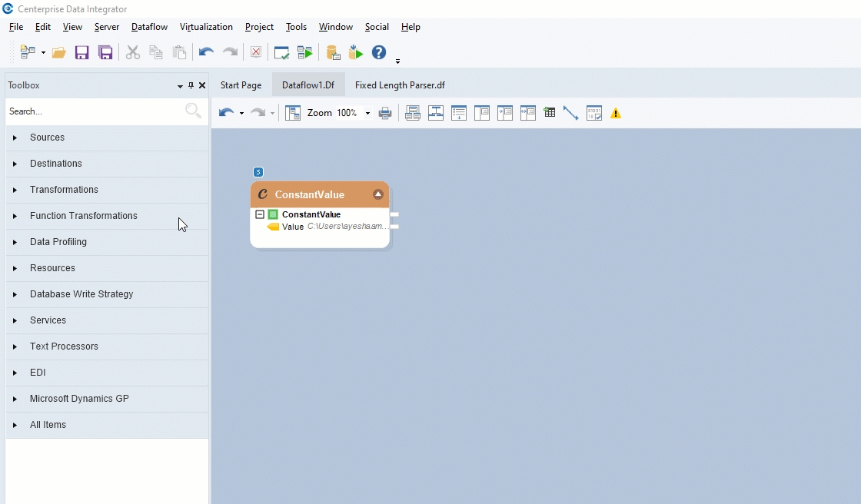Expand the Function Transformations category
The image size is (861, 504).
[15, 217]
